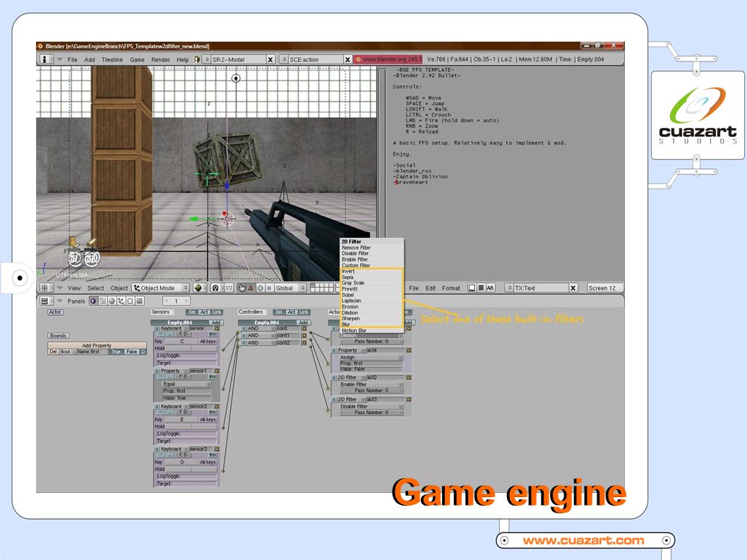Viewport: 747px width, 560px height.
Task: Select the Editing context icon in Panels header
Action: 130,301
